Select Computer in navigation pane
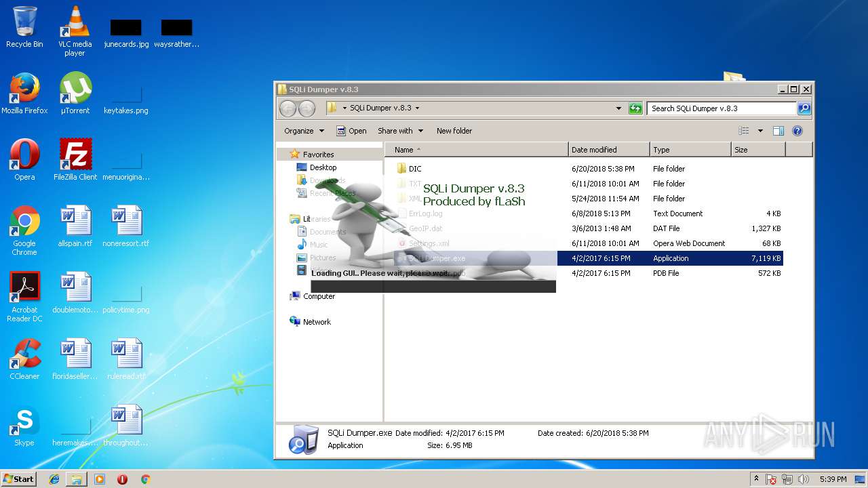 [313, 296]
